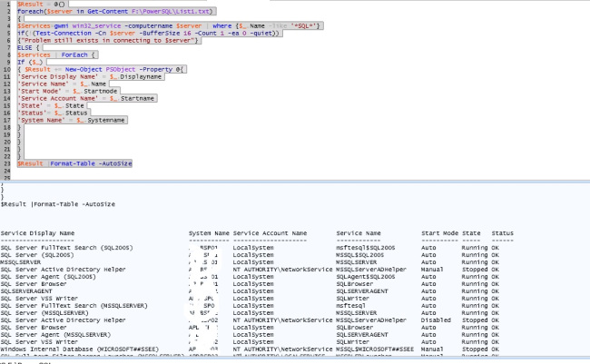
Task: Click line number 1 in editor gutter
Action: [x=8, y=5]
